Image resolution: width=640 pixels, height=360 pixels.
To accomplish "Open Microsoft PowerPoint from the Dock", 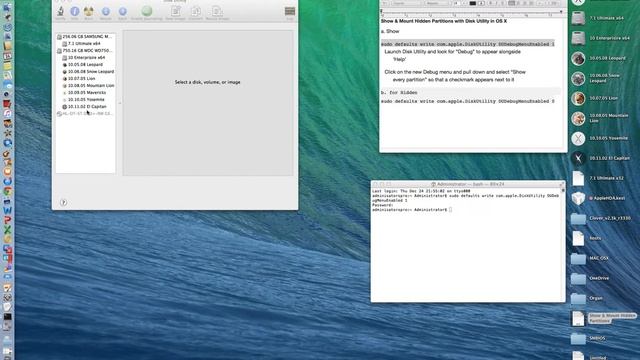I will (x=7, y=220).
